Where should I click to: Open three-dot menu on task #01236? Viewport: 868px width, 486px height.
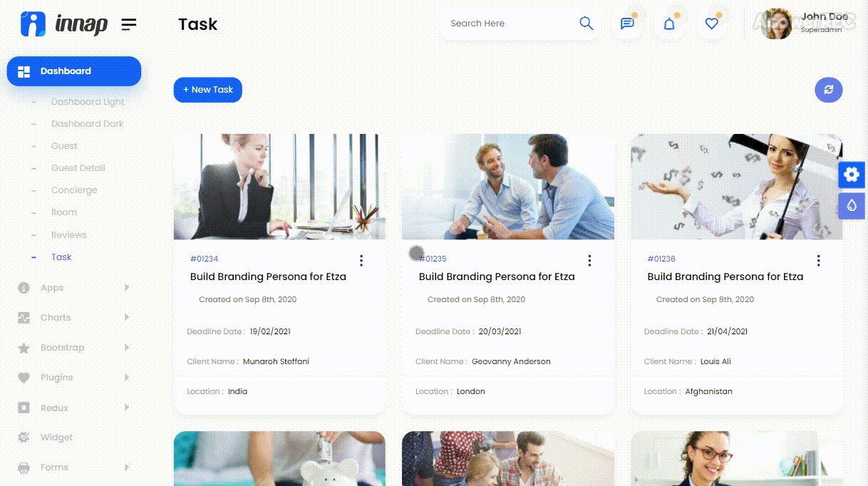[x=818, y=261]
